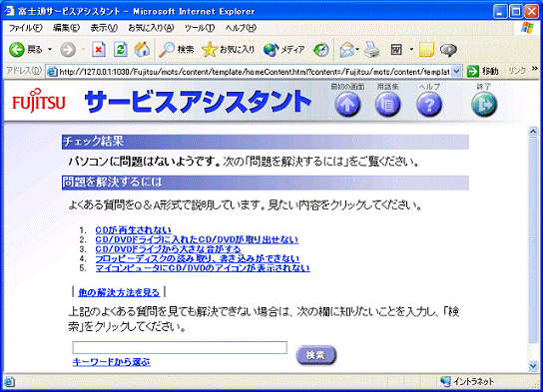The image size is (543, 392).
Task: Click the Mail envelope toolbar icon
Action: (346, 50)
